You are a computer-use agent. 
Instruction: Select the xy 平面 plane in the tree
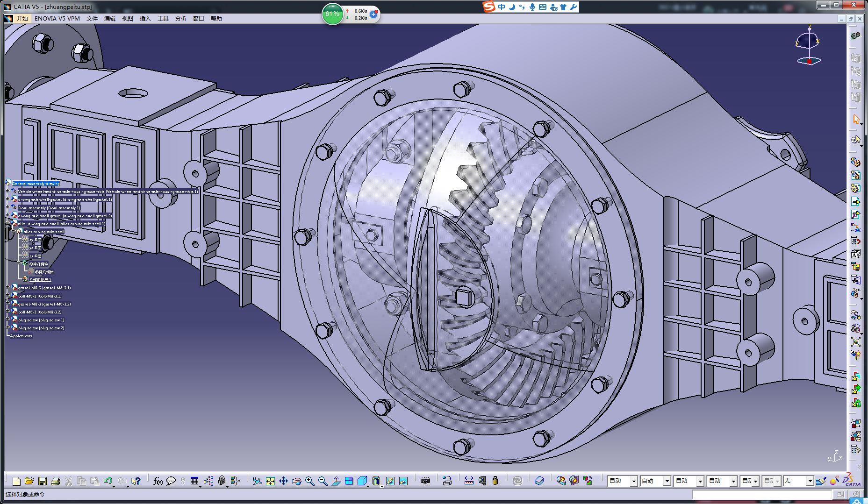click(35, 240)
